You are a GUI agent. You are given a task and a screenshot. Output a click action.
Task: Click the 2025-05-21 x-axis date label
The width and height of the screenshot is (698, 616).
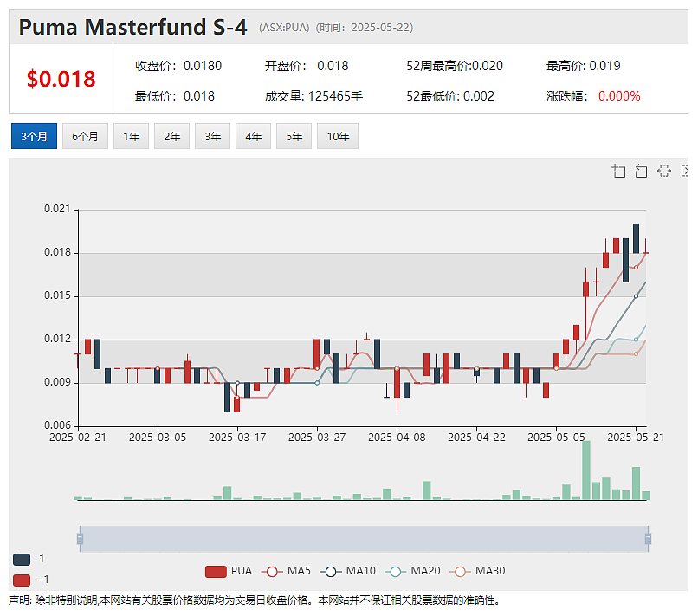pos(636,438)
